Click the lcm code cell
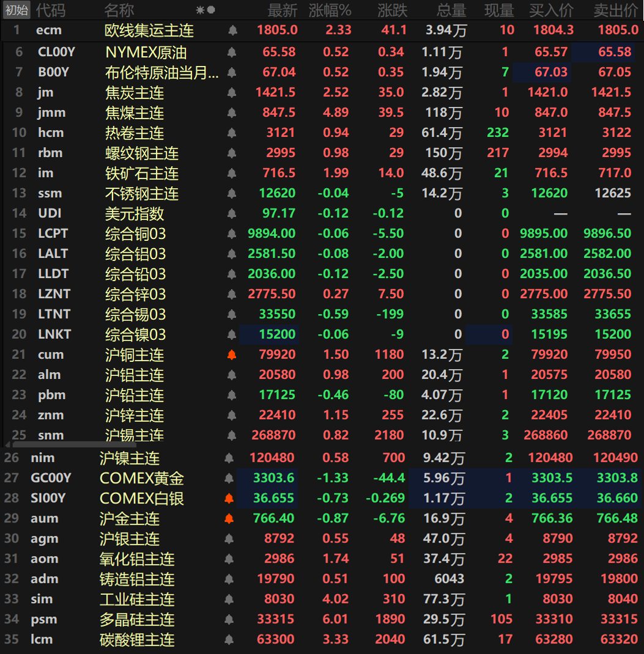Screen dimensions: 644x654 coord(42,639)
